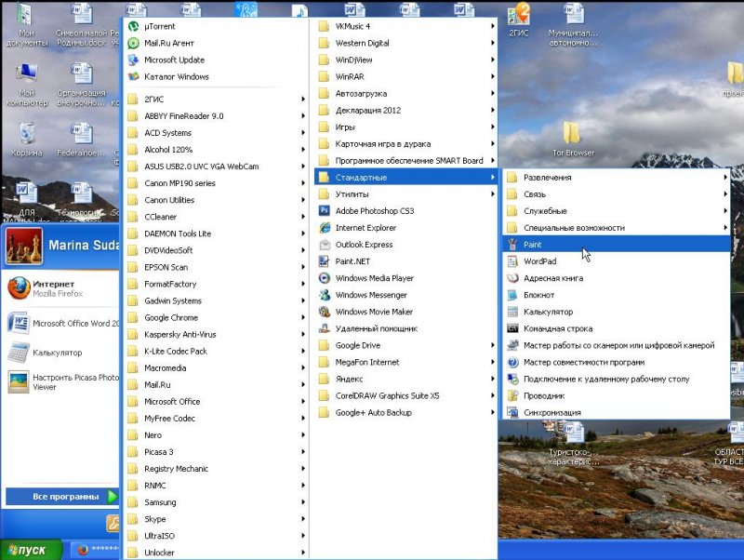The image size is (744, 560).
Task: Open the Автозагрузка startup folder
Action: 405,94
